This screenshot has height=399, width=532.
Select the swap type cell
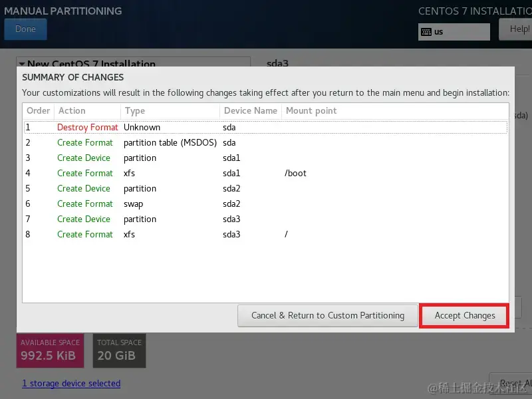pos(134,204)
